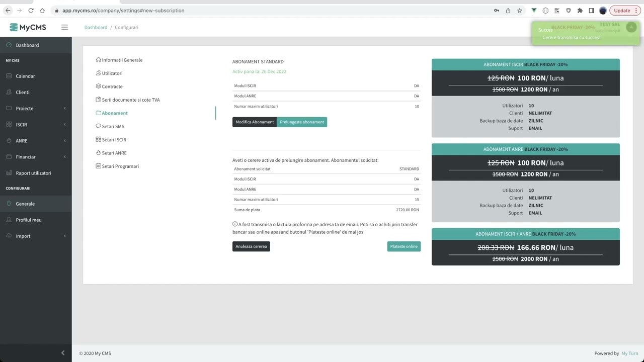Click the browser profile avatar
This screenshot has width=644, height=362.
coord(603,11)
